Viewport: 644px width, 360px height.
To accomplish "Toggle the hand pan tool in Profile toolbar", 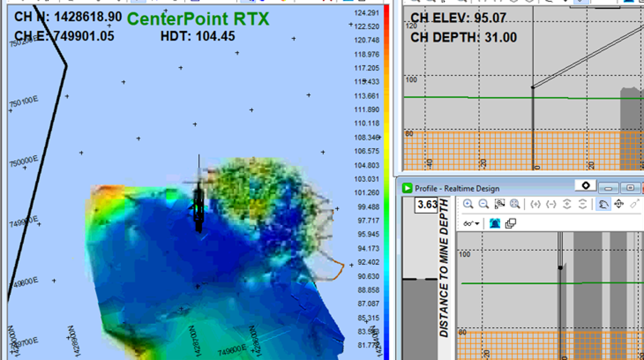I will [603, 204].
